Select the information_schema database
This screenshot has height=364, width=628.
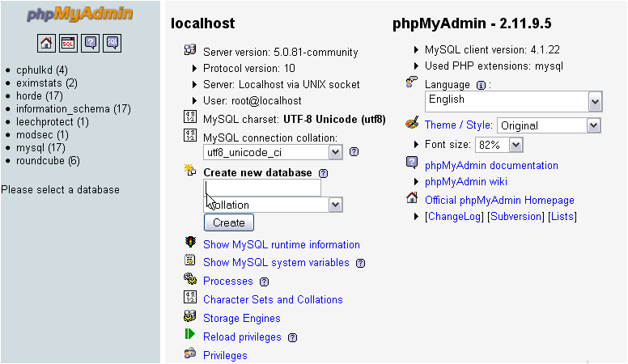[x=74, y=109]
